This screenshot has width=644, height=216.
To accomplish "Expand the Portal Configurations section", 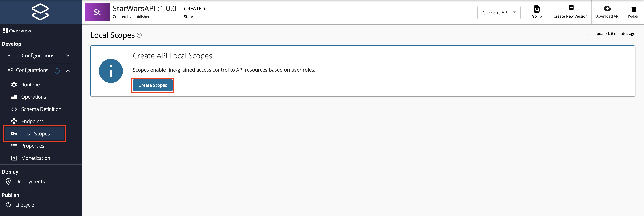I will tap(68, 55).
